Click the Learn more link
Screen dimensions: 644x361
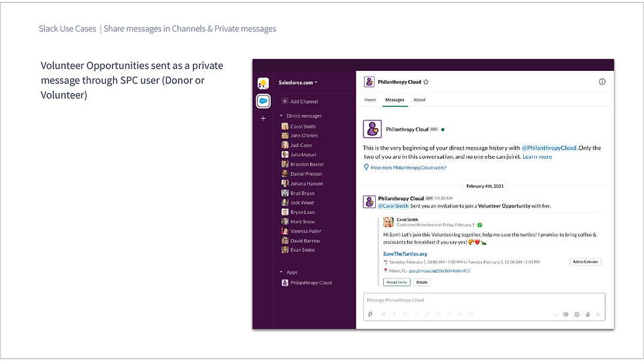[538, 157]
